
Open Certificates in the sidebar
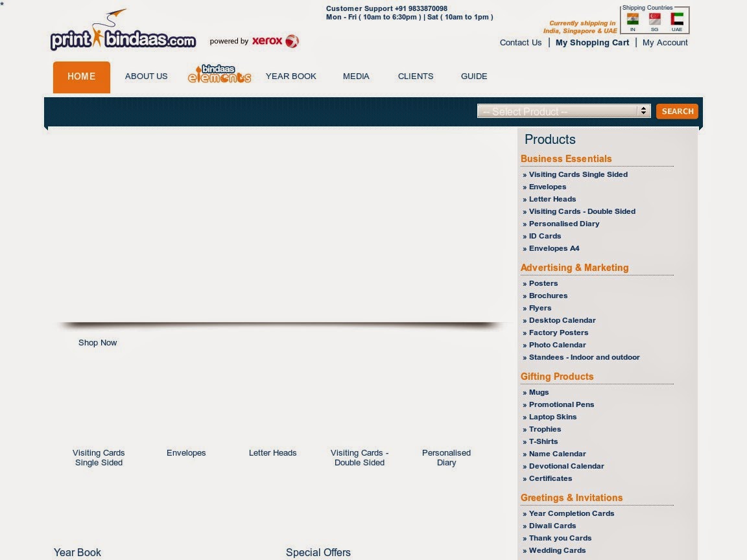click(551, 478)
